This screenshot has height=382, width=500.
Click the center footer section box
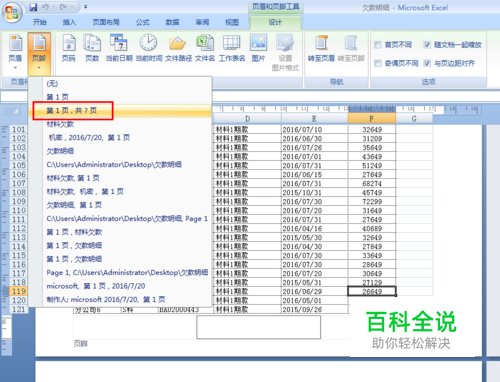(258, 327)
